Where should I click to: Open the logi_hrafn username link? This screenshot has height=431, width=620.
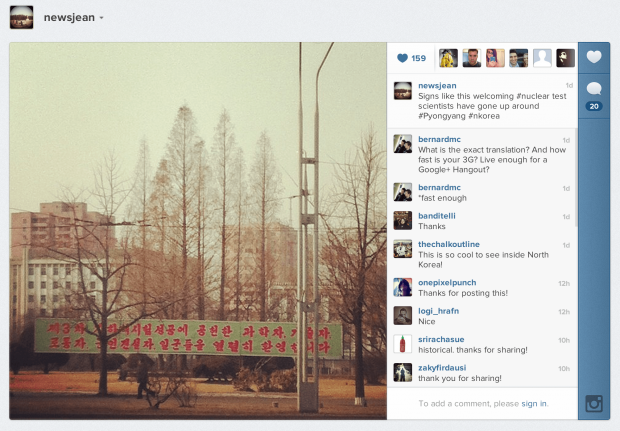point(439,311)
